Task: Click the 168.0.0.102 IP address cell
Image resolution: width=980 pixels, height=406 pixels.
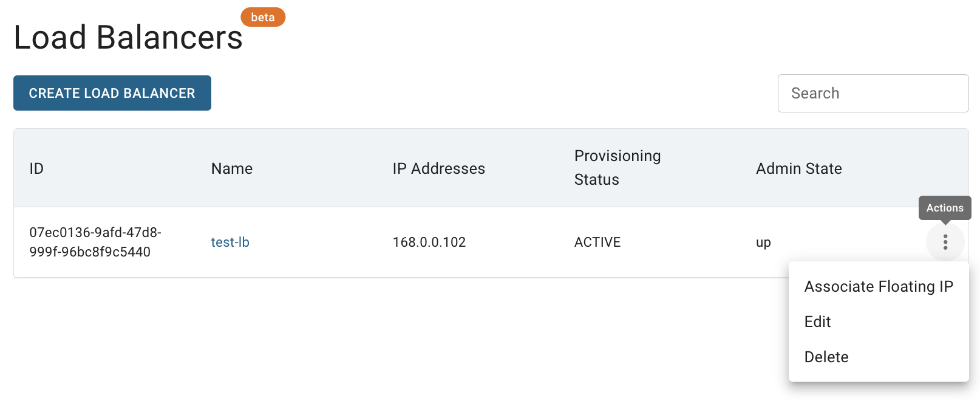Action: pos(429,242)
